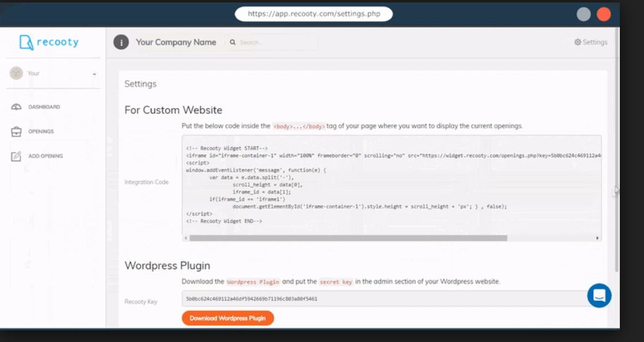Viewport: 644px width, 342px height.
Task: Go to Dashboard menu item
Action: [44, 107]
